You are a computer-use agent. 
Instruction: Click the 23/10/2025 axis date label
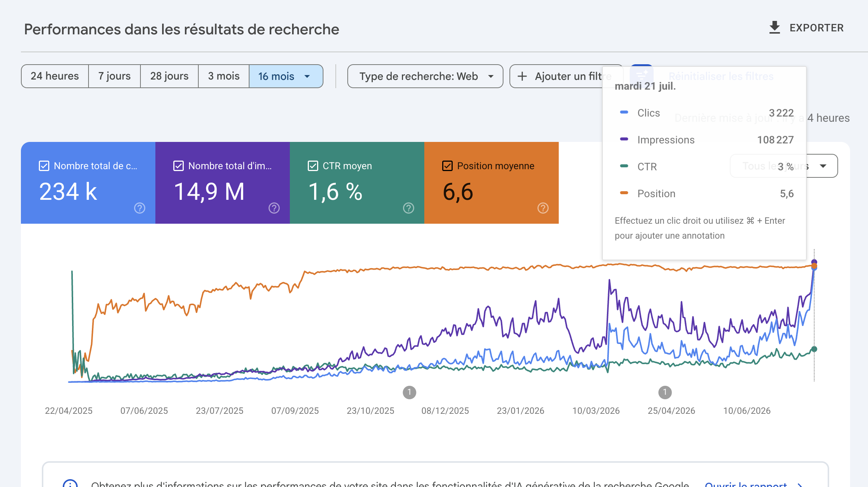tap(371, 410)
